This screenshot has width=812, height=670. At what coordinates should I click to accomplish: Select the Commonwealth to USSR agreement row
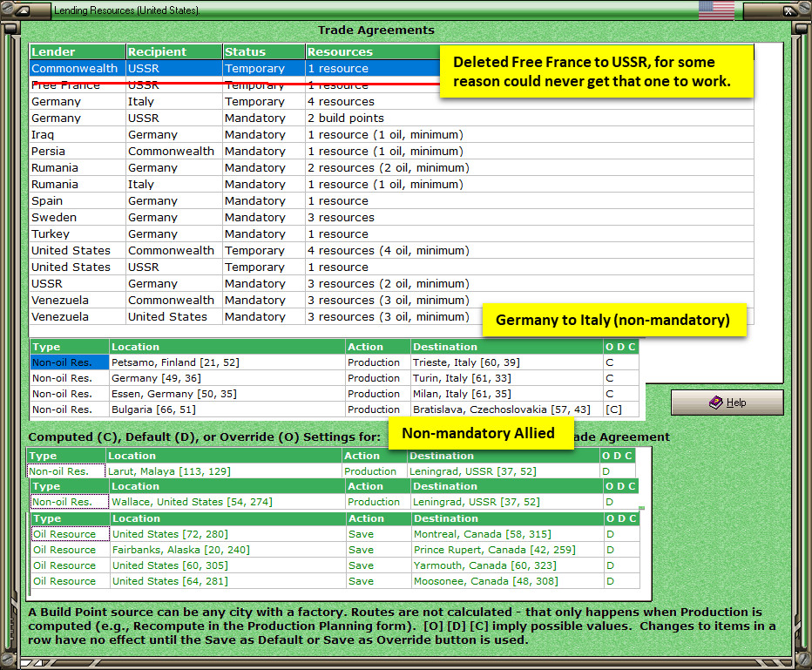pyautogui.click(x=234, y=68)
